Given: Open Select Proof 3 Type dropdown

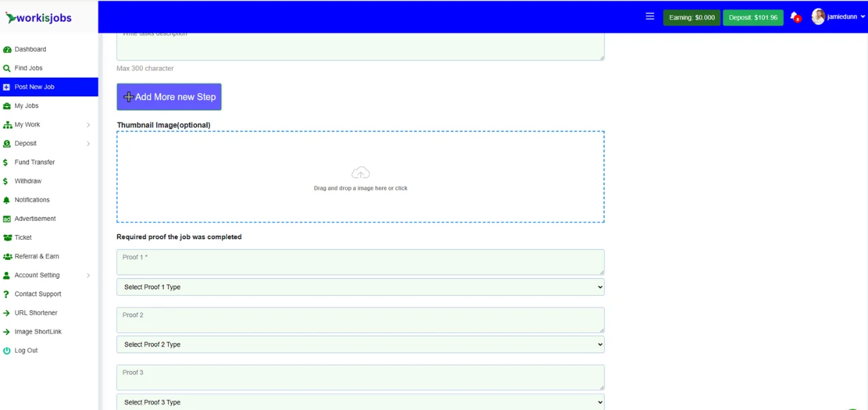Looking at the screenshot, I should click(x=360, y=402).
